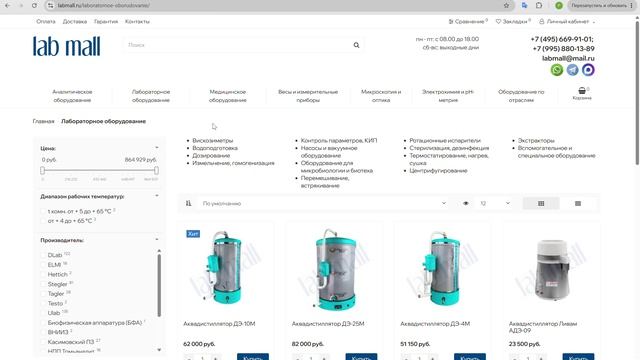Viewport: 640px width, 360px height.
Task: Open Вискозиметры category link
Action: coord(213,140)
